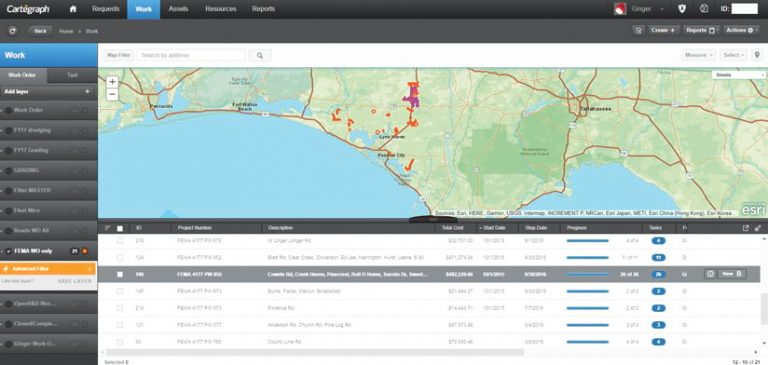This screenshot has height=365, width=768.
Task: Click SAVE LAYER
Action: (x=74, y=281)
